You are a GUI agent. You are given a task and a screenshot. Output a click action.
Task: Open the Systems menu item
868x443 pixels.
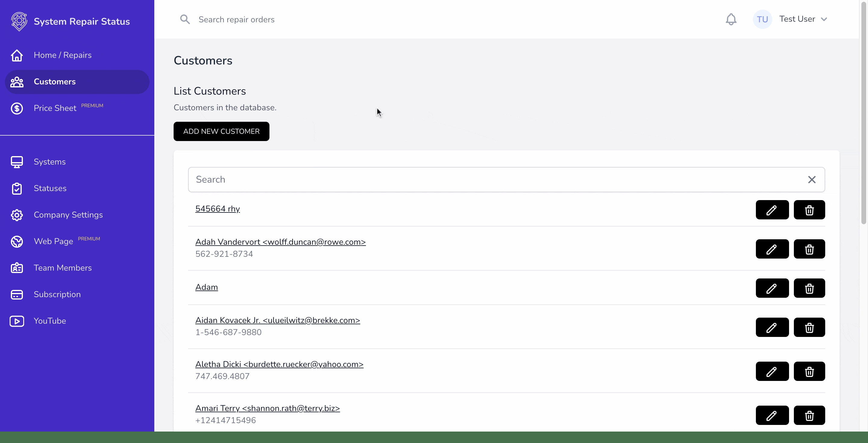coord(77,162)
